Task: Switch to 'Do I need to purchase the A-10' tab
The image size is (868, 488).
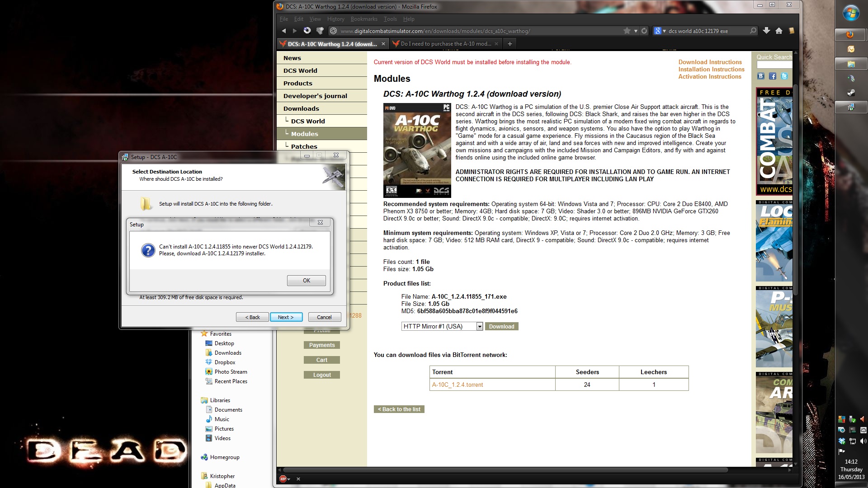Action: 445,44
